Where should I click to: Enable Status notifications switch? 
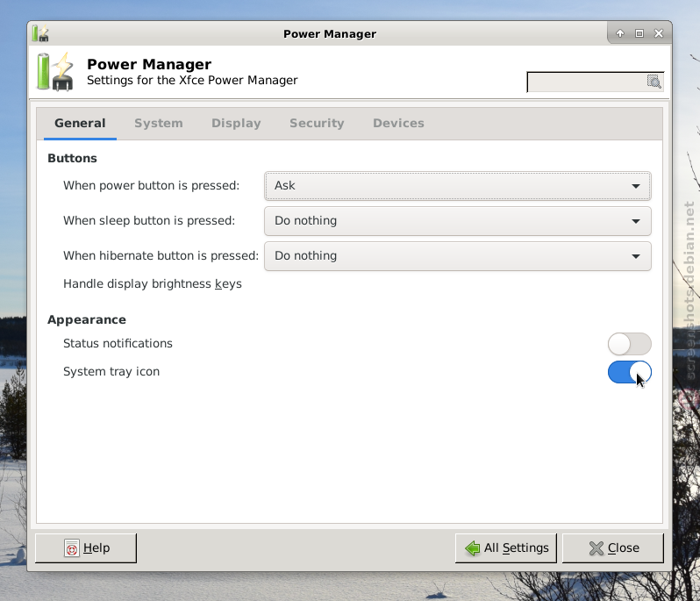(630, 344)
